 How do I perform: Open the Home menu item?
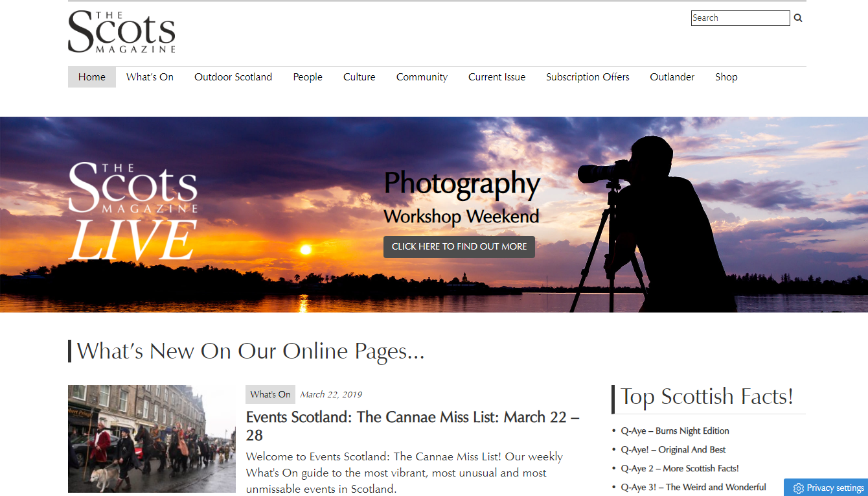(x=92, y=77)
